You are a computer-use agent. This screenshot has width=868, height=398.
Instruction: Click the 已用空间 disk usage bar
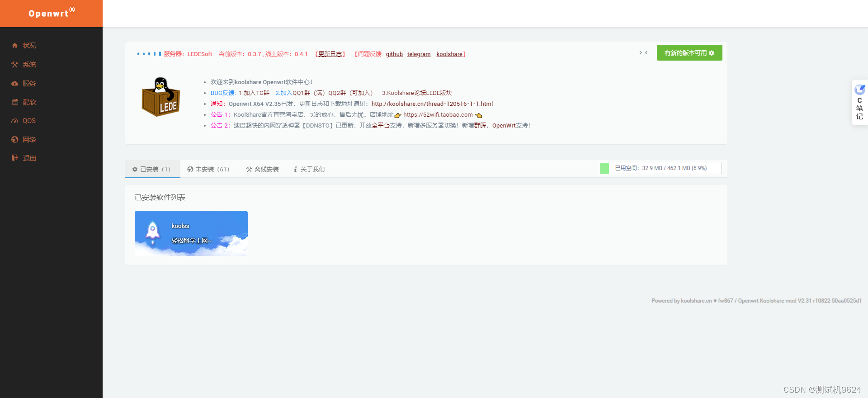pyautogui.click(x=661, y=168)
